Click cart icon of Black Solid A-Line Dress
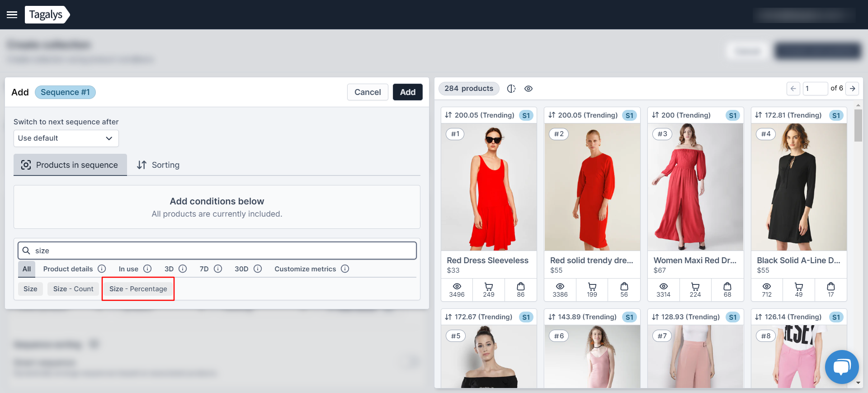This screenshot has height=393, width=868. click(x=799, y=286)
